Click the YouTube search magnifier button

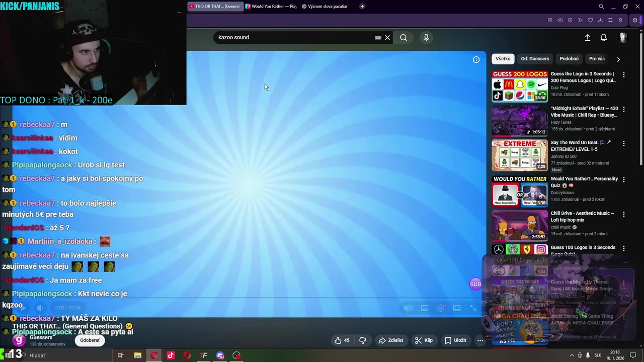[404, 37]
